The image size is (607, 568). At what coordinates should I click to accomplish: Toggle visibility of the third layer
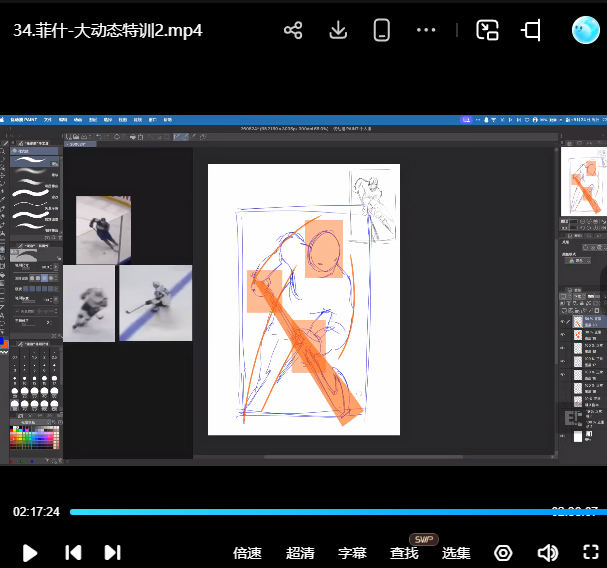[x=563, y=348]
